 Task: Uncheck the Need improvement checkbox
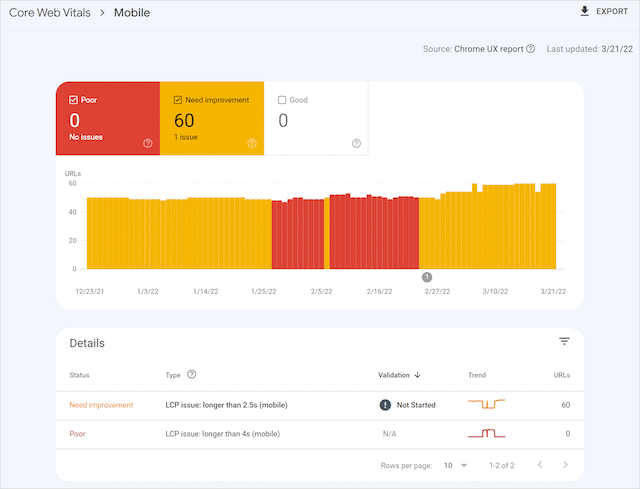(x=178, y=100)
